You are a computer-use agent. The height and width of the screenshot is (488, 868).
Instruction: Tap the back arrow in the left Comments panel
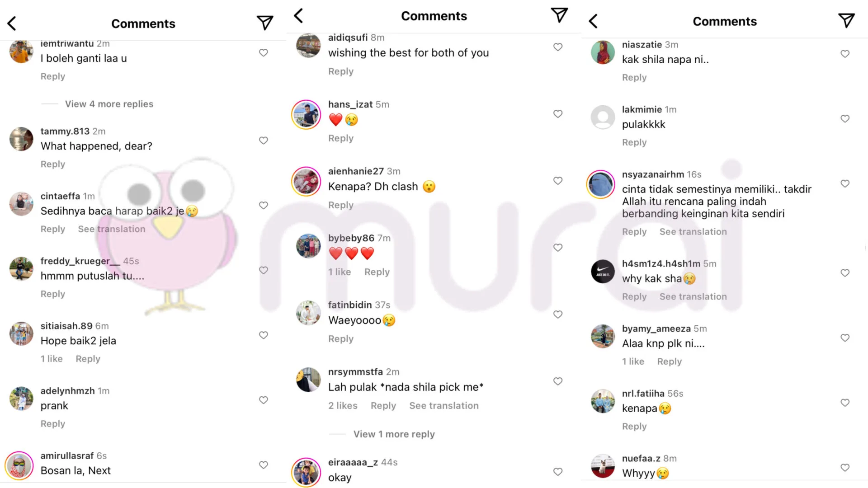[12, 23]
